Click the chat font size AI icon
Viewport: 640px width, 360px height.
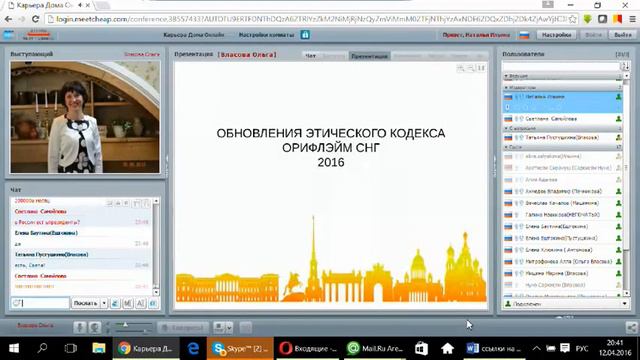coord(140,303)
